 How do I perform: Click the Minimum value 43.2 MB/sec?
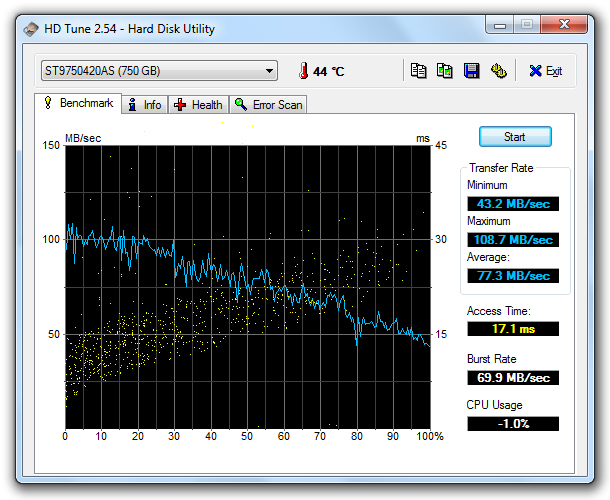513,204
